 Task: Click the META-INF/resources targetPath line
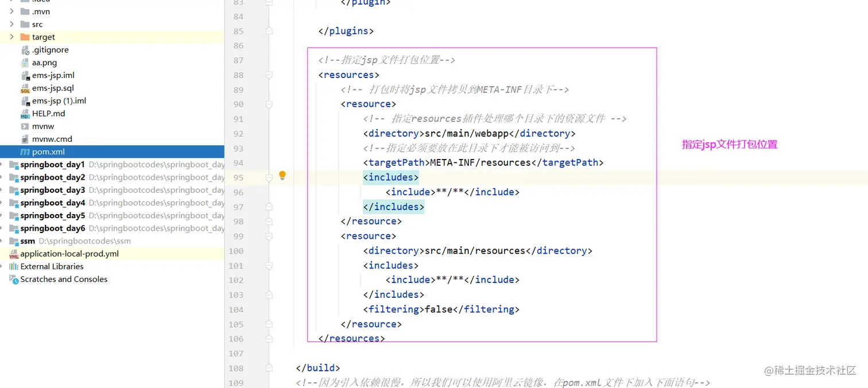tap(483, 163)
